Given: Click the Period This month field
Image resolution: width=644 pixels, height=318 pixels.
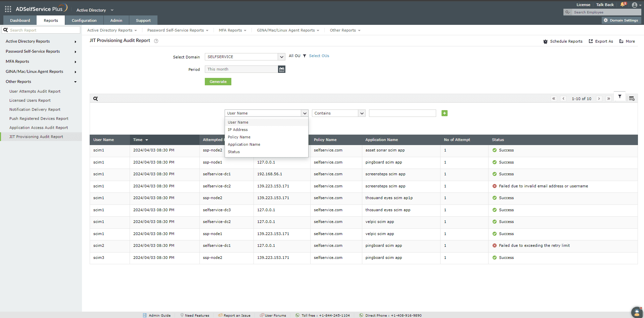Looking at the screenshot, I should [241, 69].
